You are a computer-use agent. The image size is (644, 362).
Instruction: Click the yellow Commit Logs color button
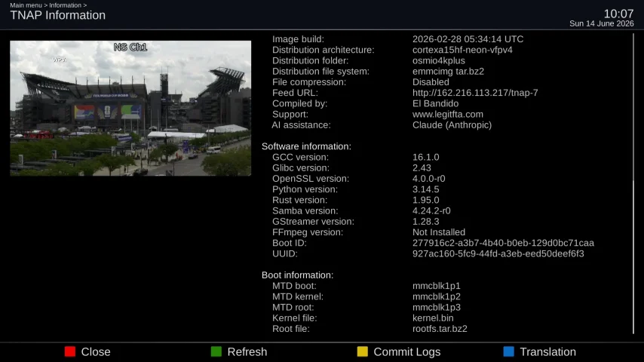(362, 351)
